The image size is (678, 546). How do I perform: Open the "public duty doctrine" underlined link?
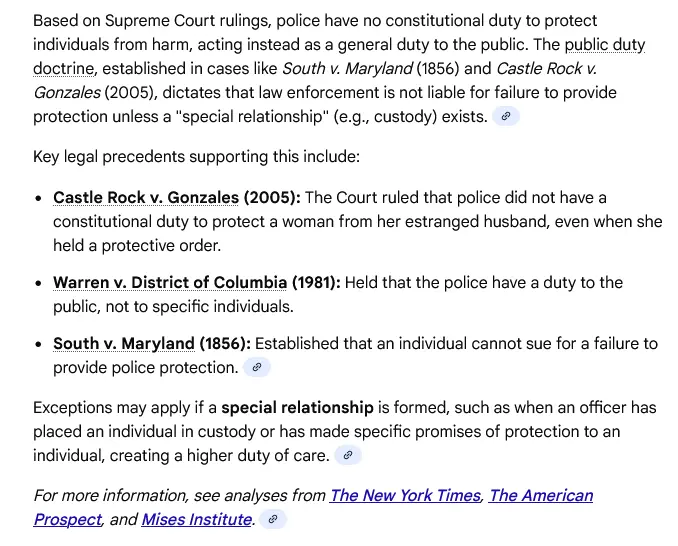(x=604, y=45)
